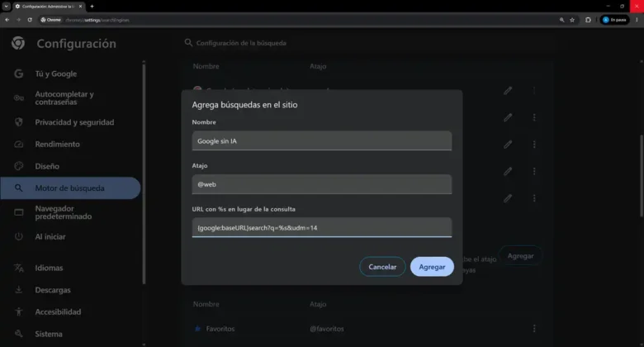Viewport: 644px width, 347px height.
Task: Open the tab search dropdown arrow
Action: click(x=6, y=6)
